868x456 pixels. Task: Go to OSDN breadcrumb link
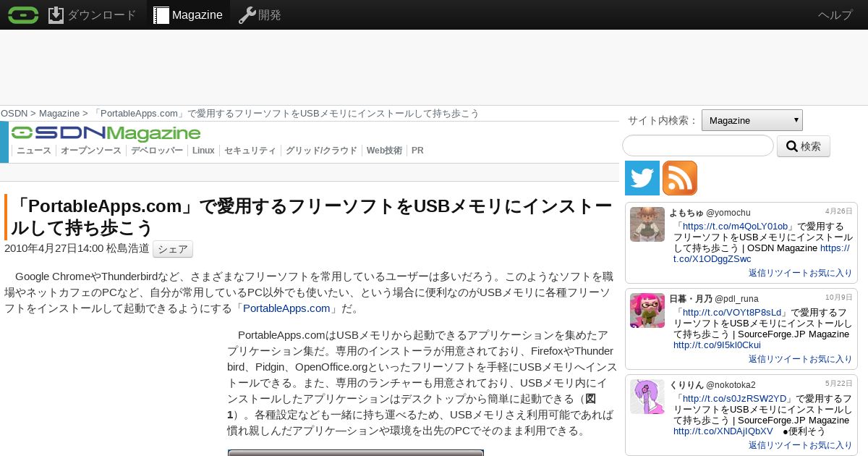pyautogui.click(x=14, y=114)
